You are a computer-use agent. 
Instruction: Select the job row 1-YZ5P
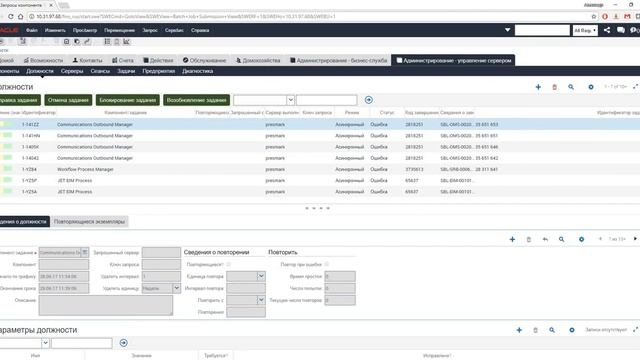pyautogui.click(x=320, y=180)
